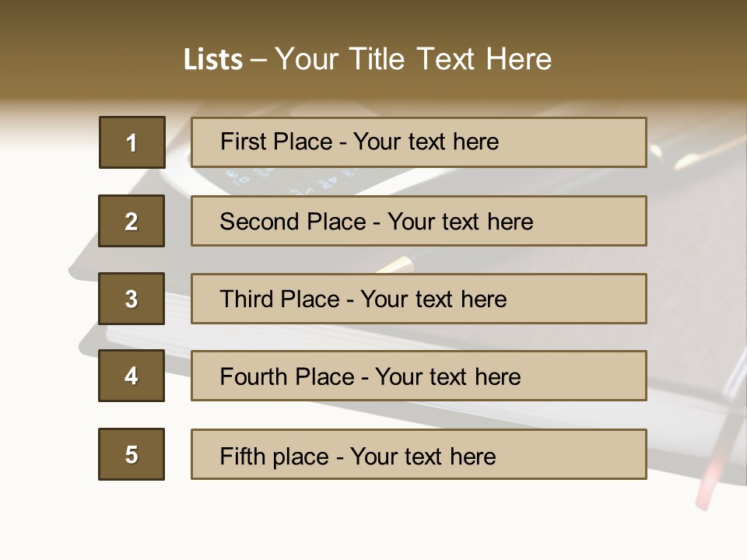Viewport: 747px width, 560px height.
Task: Click the bold word Lists in title
Action: tap(212, 59)
